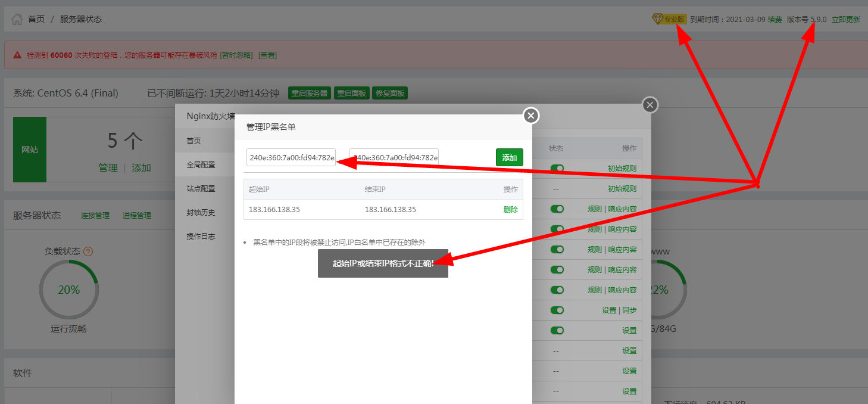Click the start IP input field in the blacklist dialog
Image resolution: width=868 pixels, height=404 pixels.
click(x=291, y=157)
